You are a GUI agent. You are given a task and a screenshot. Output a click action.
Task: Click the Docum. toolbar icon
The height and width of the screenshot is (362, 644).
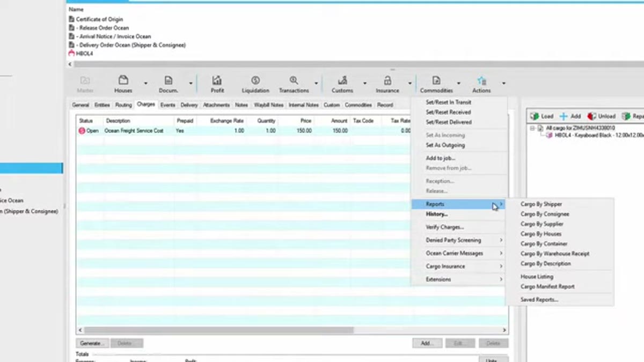point(168,80)
